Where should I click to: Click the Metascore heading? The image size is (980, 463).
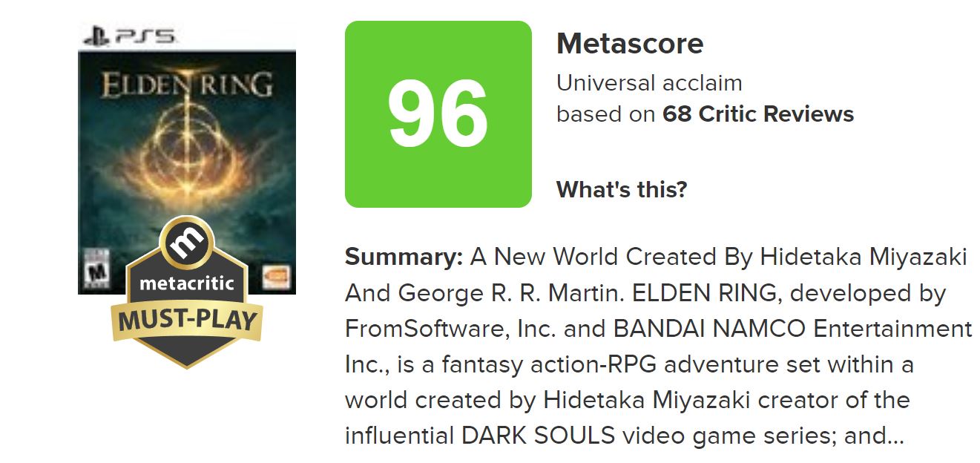click(630, 44)
